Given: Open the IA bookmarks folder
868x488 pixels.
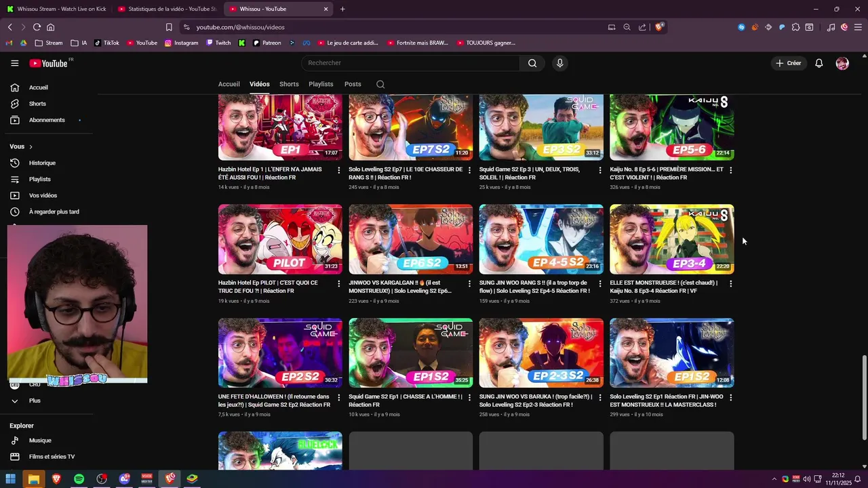Looking at the screenshot, I should [x=79, y=43].
